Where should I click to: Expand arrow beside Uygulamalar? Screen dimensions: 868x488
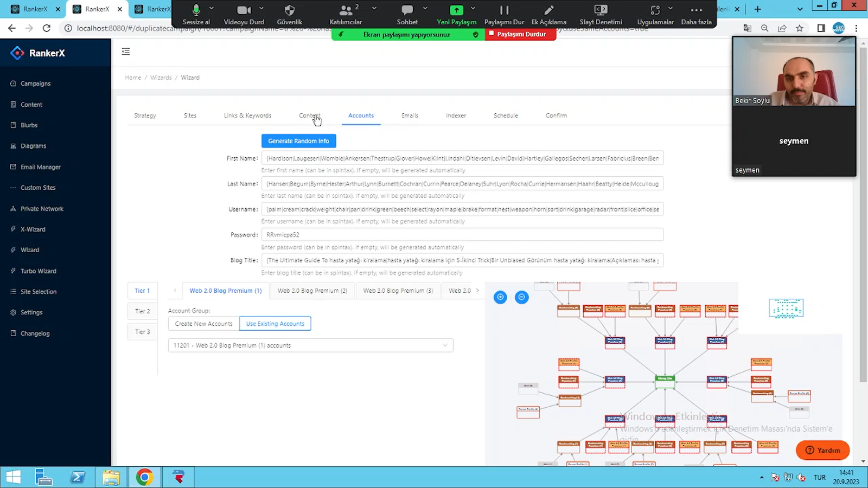click(671, 9)
